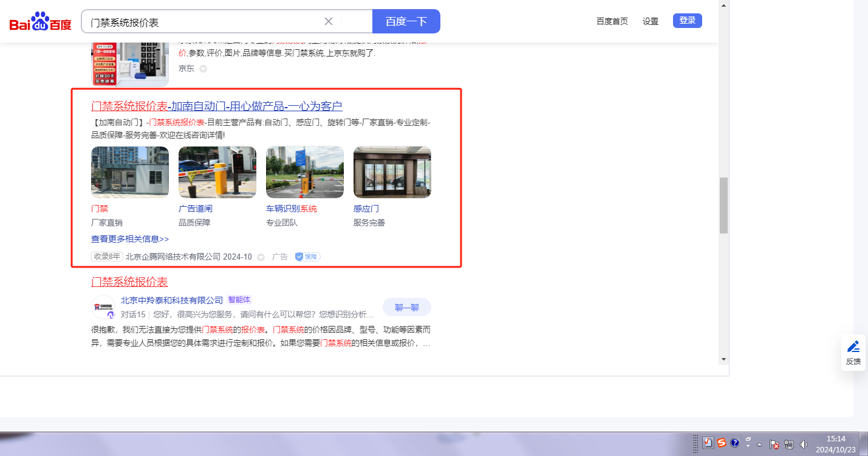
Task: Click the restore-window tray toolbar icon
Action: [748, 439]
